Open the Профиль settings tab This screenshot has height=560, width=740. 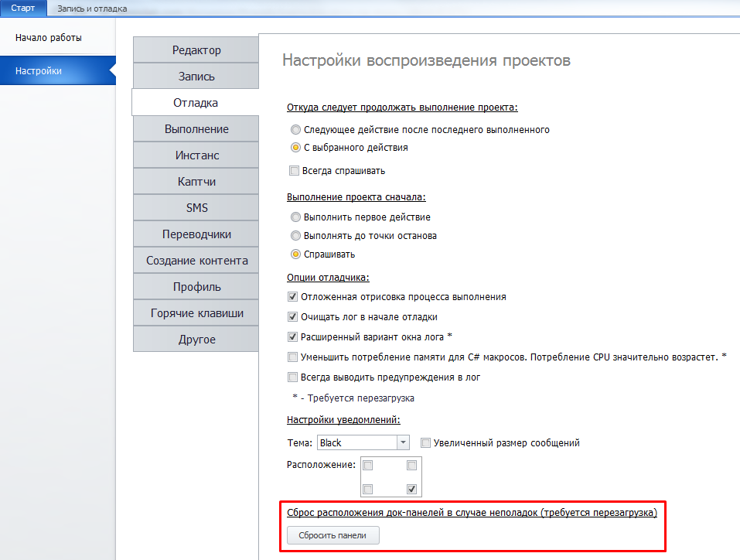[x=196, y=287]
